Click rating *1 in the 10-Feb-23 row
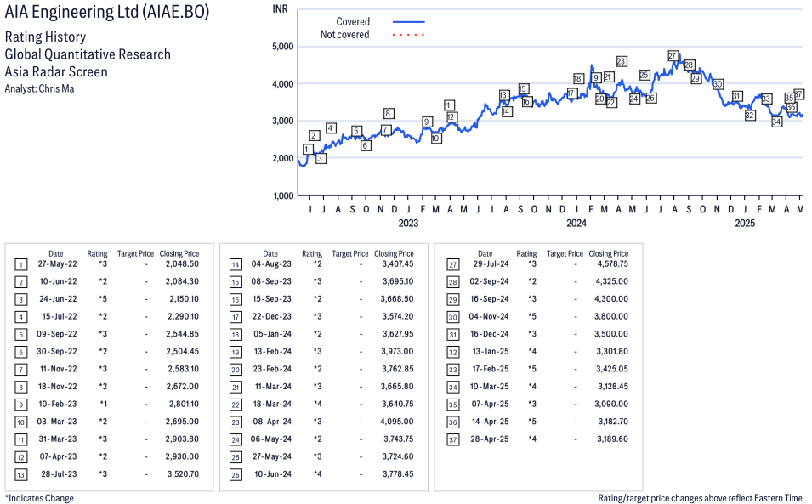Viewport: 812px width, 504px height. 104,404
